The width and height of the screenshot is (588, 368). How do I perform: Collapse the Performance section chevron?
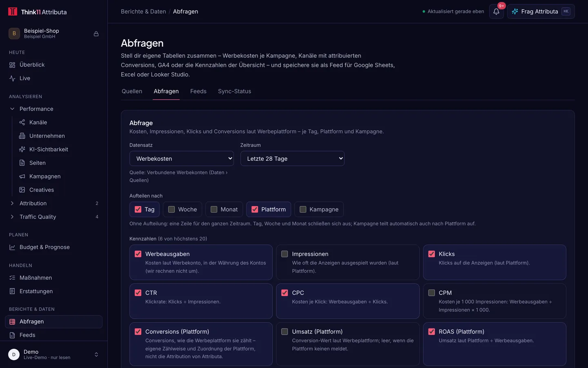tap(12, 109)
